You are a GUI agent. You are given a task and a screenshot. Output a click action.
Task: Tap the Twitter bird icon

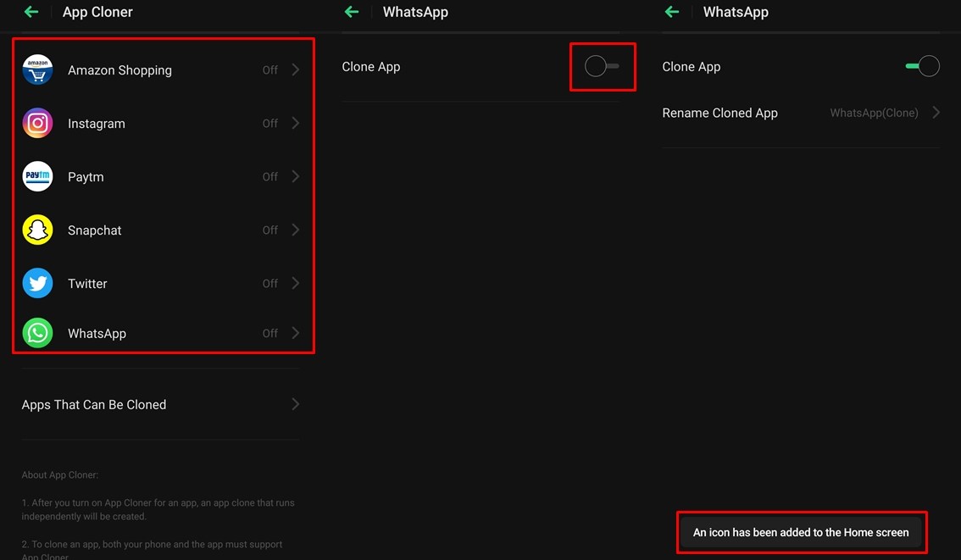click(x=37, y=283)
